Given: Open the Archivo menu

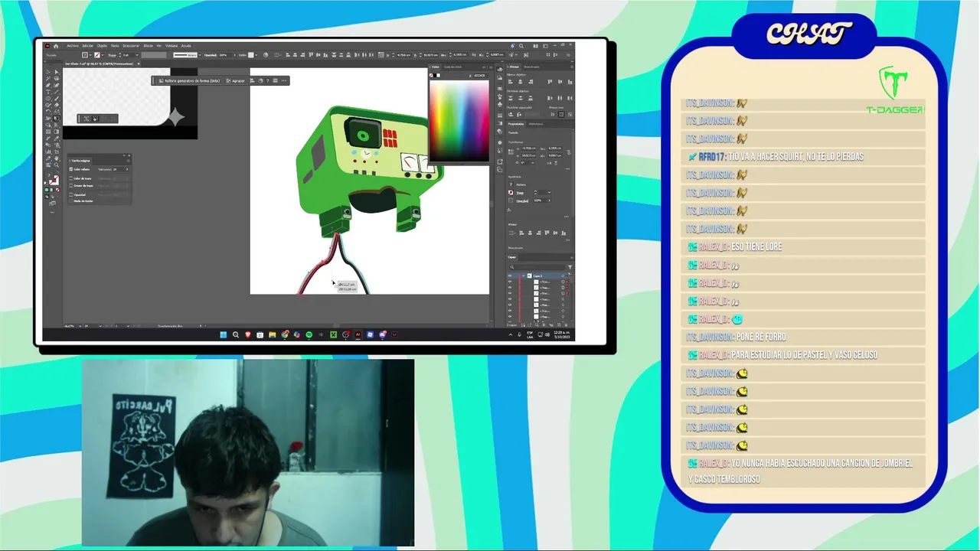Looking at the screenshot, I should click(73, 46).
